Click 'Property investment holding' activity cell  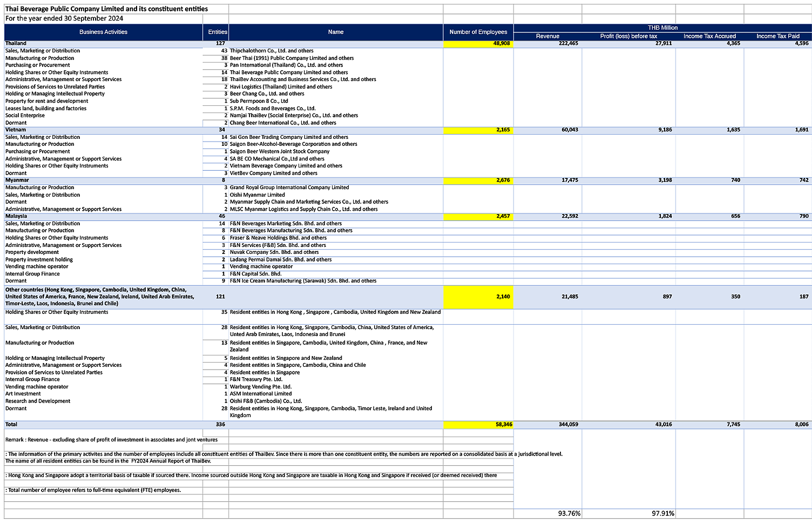[x=39, y=260]
